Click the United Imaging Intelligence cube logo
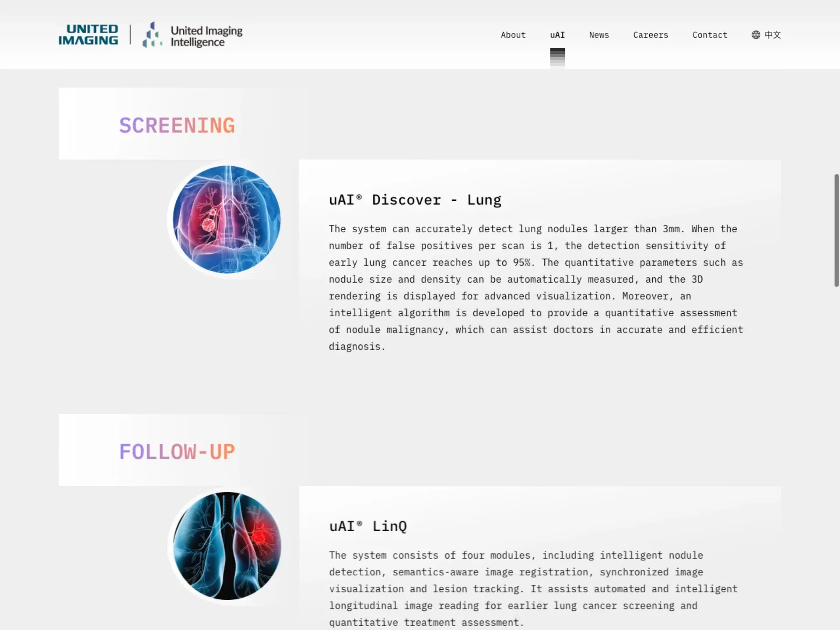The width and height of the screenshot is (840, 630). point(152,35)
